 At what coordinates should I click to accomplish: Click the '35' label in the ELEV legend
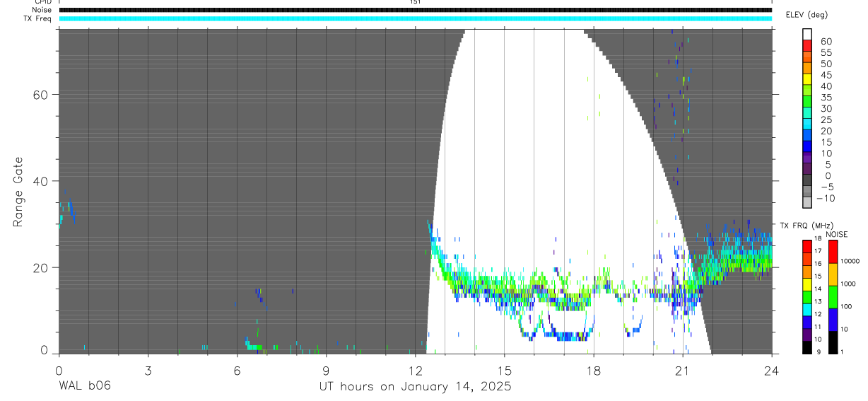coord(826,98)
